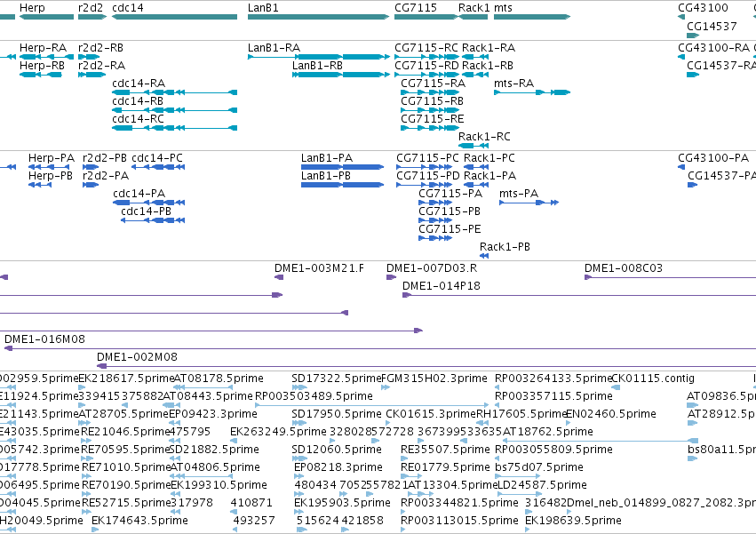
Task: Click the LanB1-PA protein label
Action: [x=327, y=158]
